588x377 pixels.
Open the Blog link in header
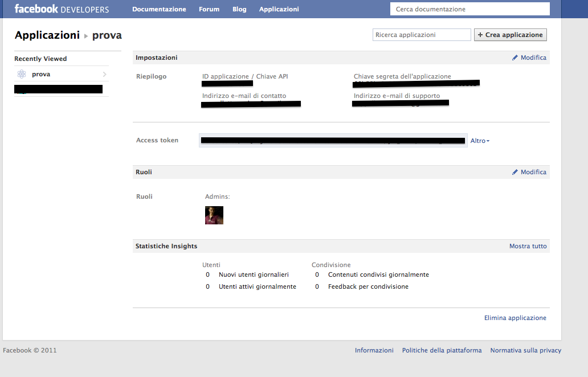239,9
